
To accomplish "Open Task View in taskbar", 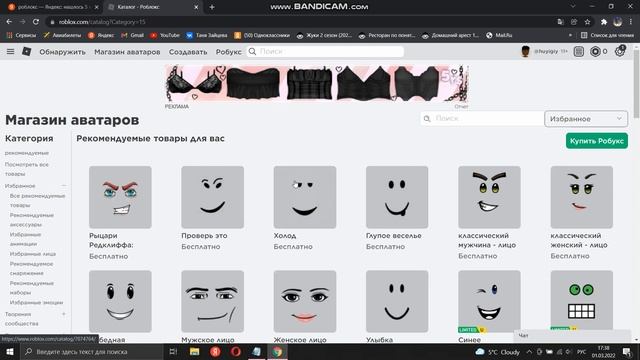I will coord(173,351).
